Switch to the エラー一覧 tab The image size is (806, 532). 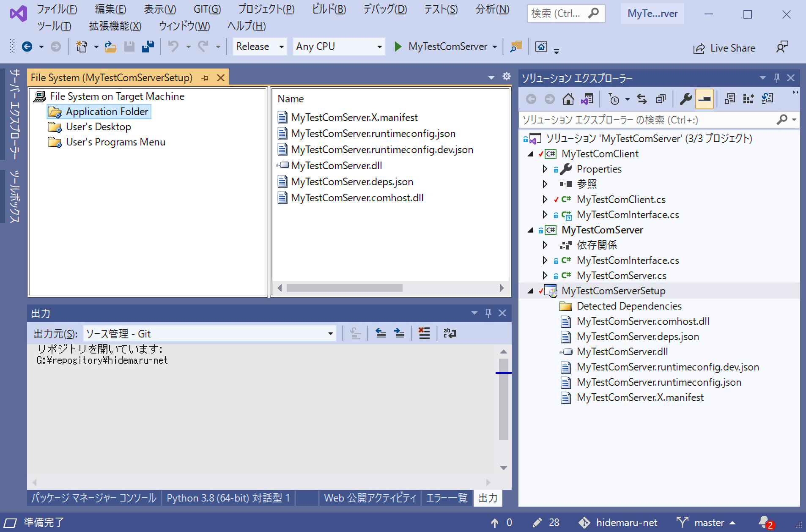tap(447, 498)
